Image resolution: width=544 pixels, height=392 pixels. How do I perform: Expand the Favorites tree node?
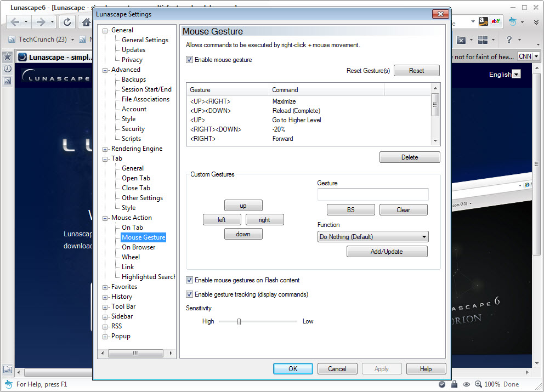pos(105,287)
